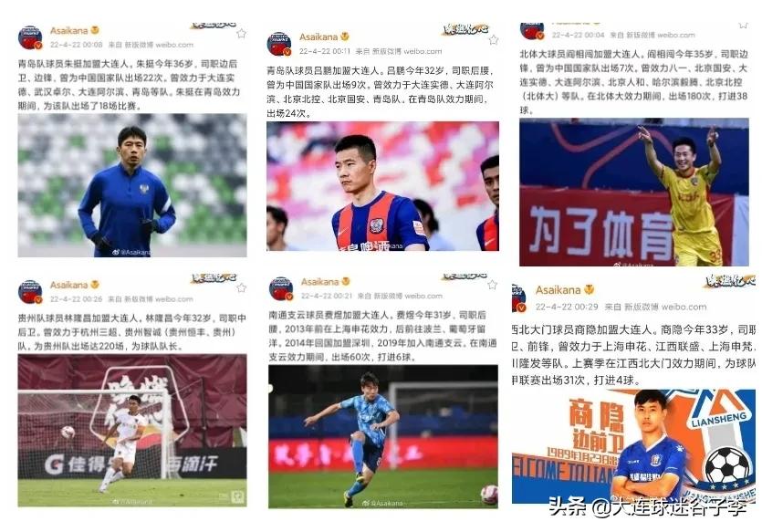The image size is (762, 532).
Task: Click the verified badge beside Asaikana in the Shang Yin post
Action: tap(589, 290)
